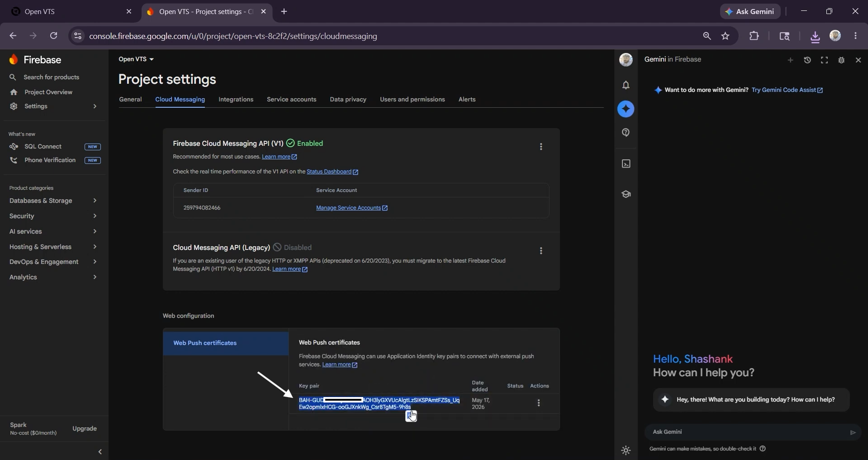
Task: Click the bug report icon in Gemini panel
Action: [x=841, y=60]
